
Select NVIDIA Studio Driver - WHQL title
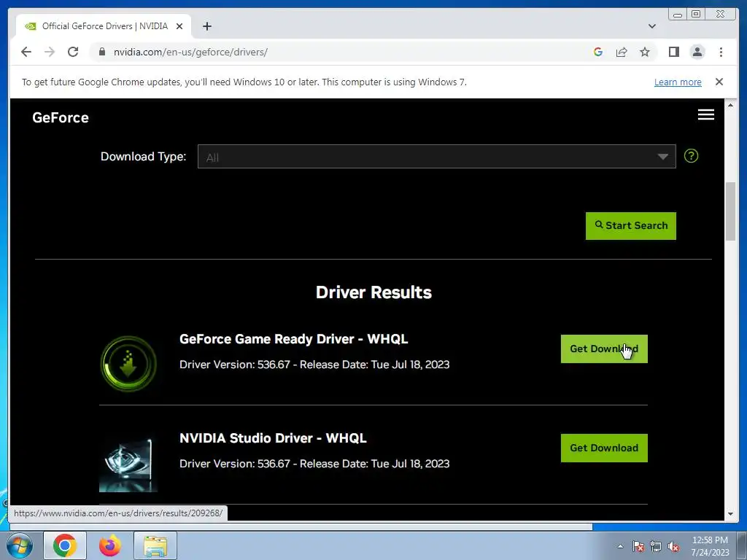click(x=273, y=438)
